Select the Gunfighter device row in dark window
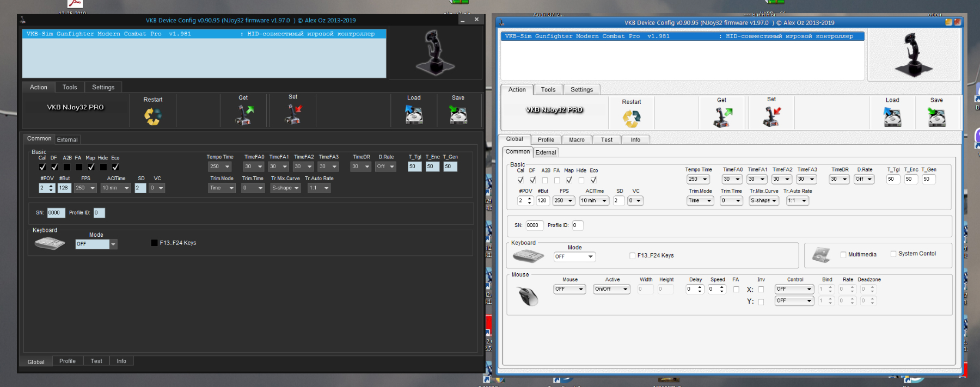 204,34
